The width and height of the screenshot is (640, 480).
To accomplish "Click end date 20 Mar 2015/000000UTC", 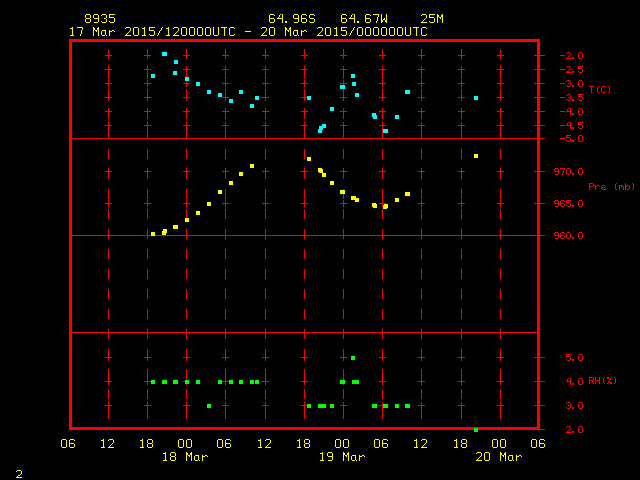I will [x=344, y=32].
